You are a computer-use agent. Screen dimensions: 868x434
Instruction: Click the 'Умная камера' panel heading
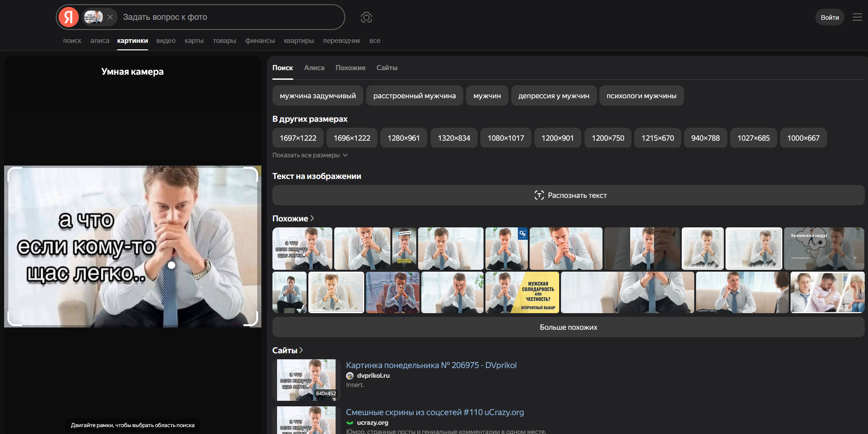click(x=132, y=71)
